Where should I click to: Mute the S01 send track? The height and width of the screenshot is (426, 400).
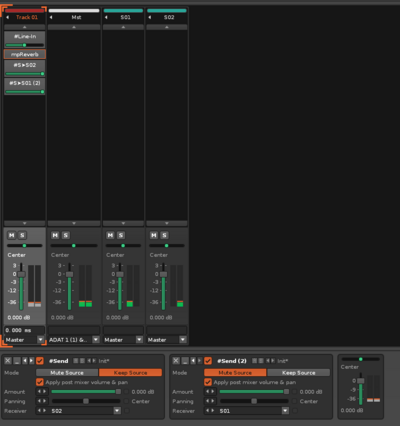pos(110,235)
